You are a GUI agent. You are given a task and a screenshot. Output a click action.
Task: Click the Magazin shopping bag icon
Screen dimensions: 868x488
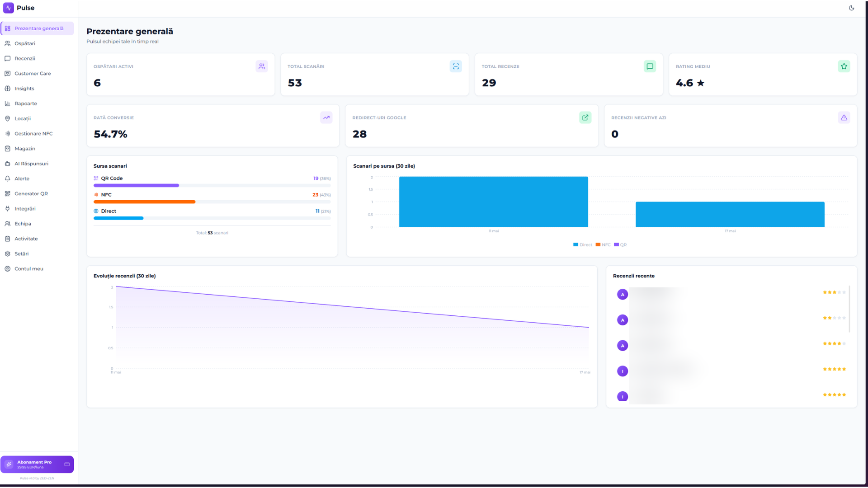click(8, 149)
